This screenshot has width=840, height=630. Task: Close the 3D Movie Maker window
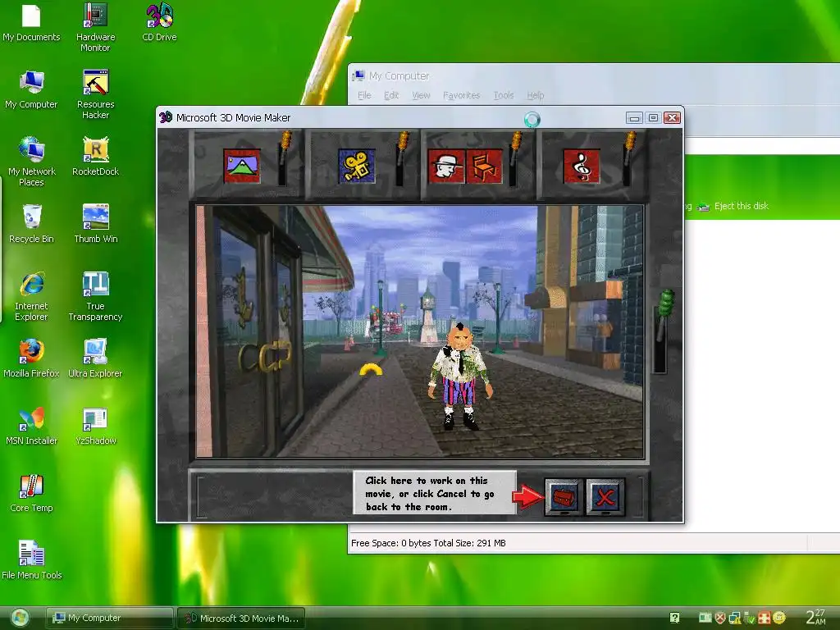coord(673,118)
